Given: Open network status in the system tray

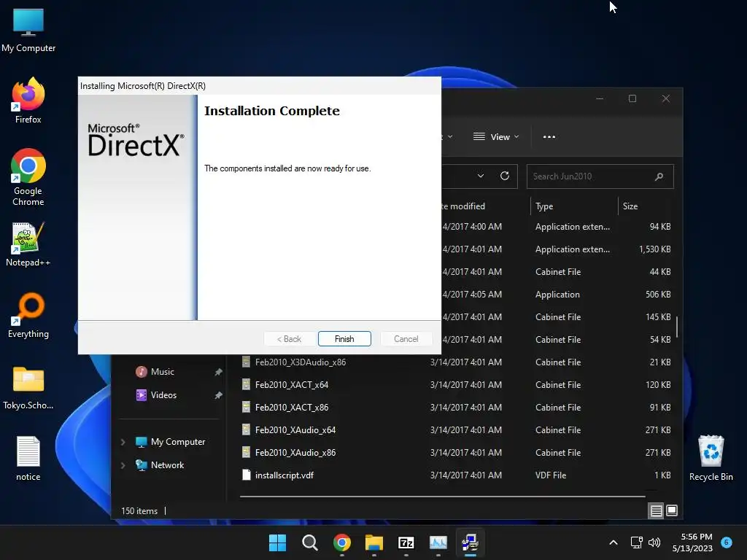Looking at the screenshot, I should (x=636, y=542).
